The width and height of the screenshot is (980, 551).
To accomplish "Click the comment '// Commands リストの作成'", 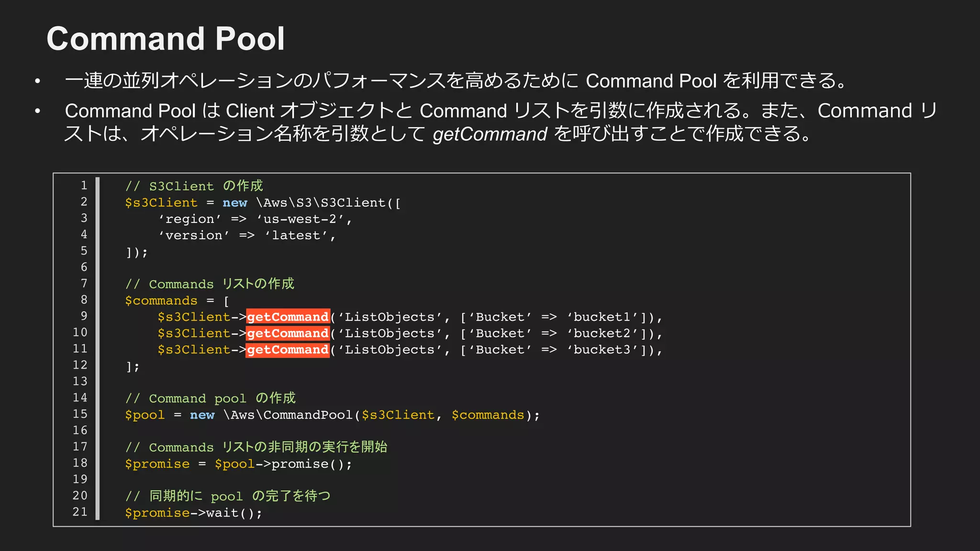I will (210, 284).
